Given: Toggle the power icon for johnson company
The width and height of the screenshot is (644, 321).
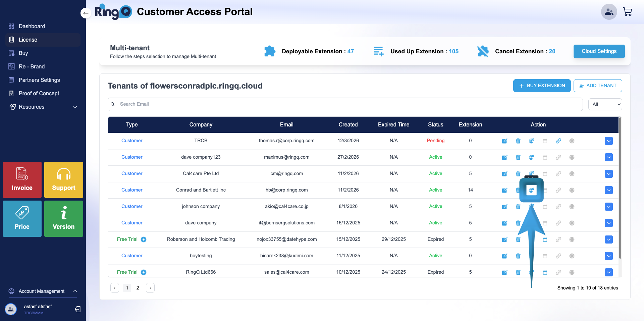Looking at the screenshot, I should point(572,207).
